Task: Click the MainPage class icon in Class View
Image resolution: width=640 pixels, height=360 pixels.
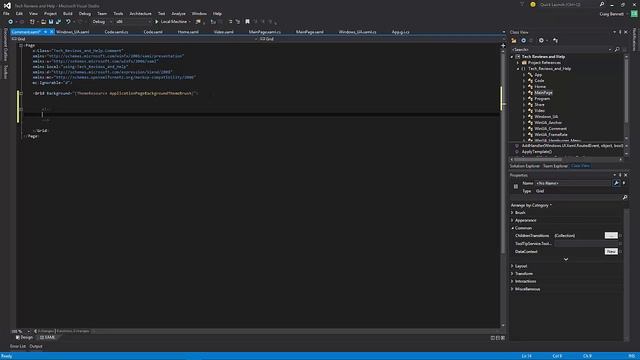Action: pyautogui.click(x=530, y=93)
